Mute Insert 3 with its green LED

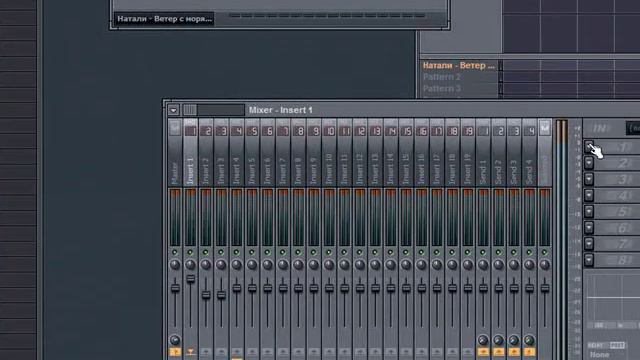tap(221, 252)
